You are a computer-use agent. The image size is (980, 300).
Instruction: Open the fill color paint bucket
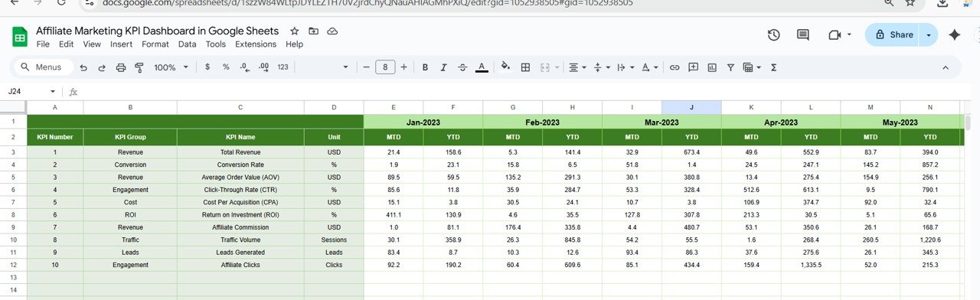505,67
